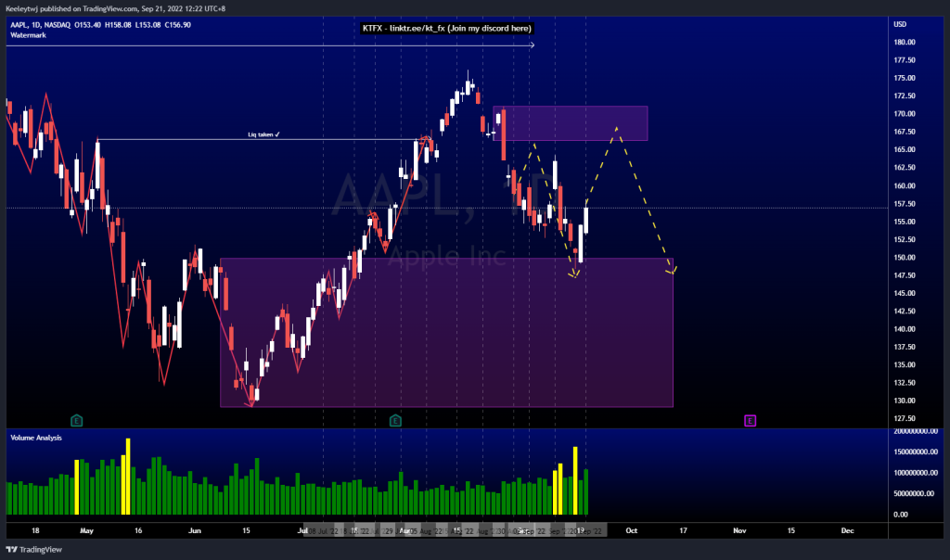Click the USD currency label on price axis

tap(900, 24)
